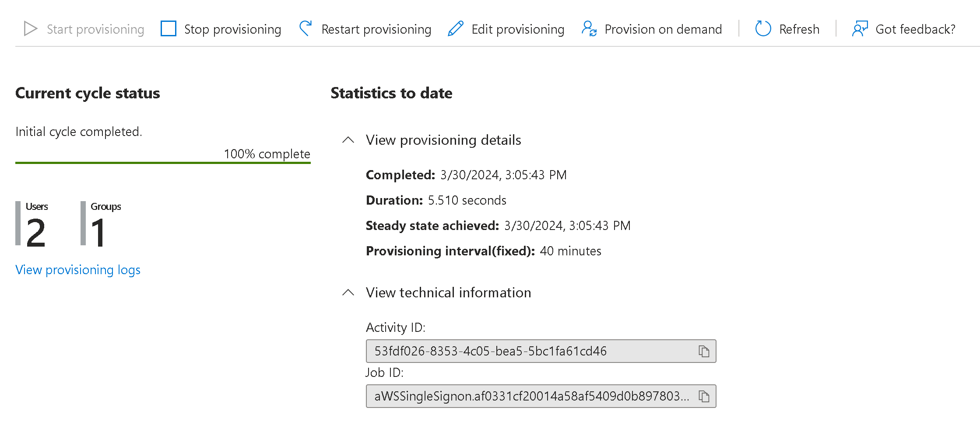This screenshot has width=980, height=439.
Task: Click the Start provisioning play icon
Action: pyautogui.click(x=30, y=29)
